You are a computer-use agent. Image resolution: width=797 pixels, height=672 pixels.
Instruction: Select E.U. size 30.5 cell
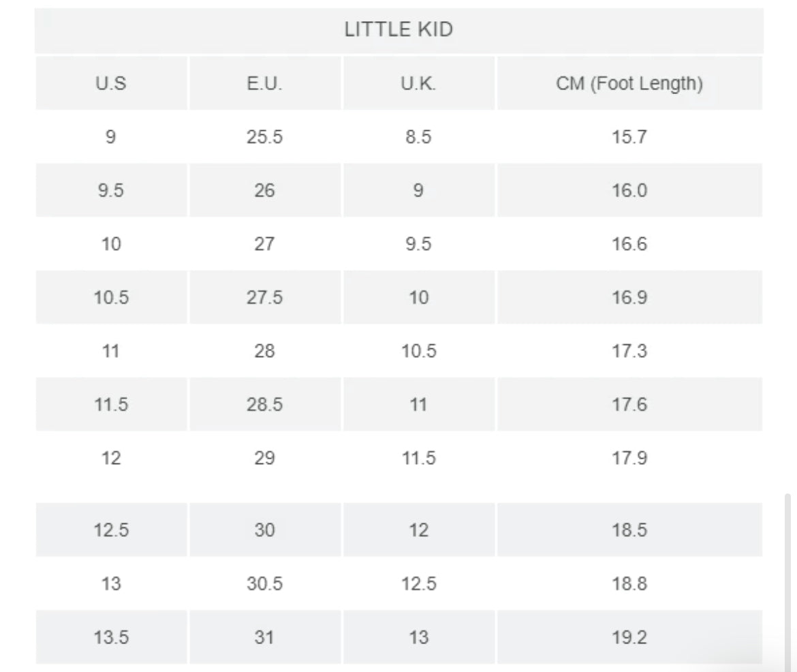pos(264,583)
